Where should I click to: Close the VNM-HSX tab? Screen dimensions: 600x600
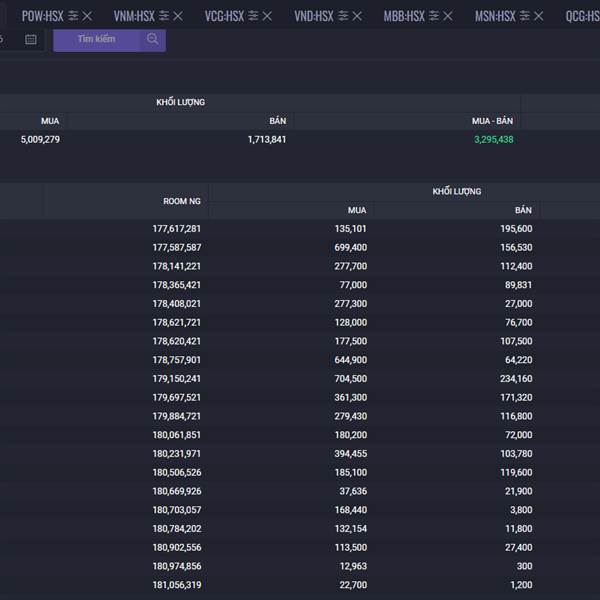[178, 16]
